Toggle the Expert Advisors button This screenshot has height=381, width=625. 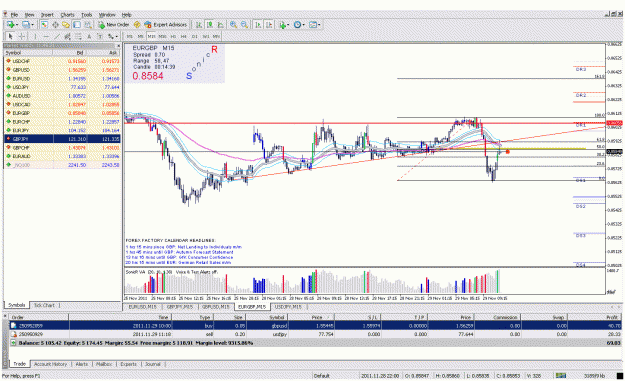165,25
